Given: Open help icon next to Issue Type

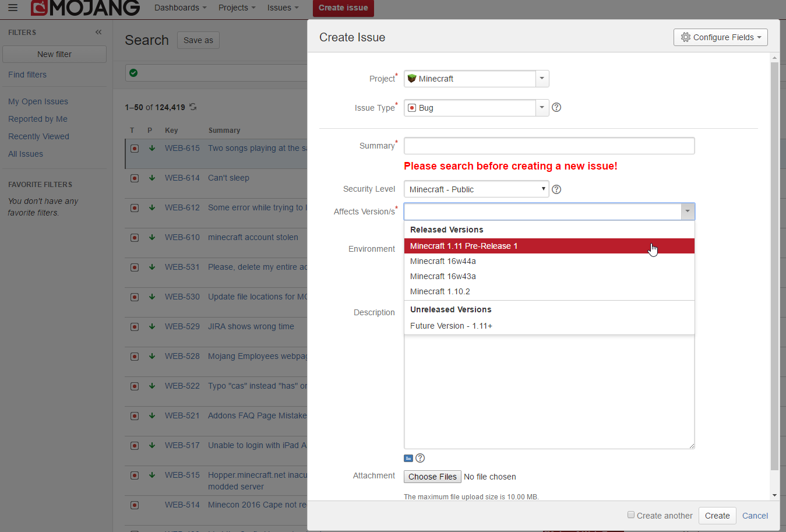Looking at the screenshot, I should [x=556, y=107].
